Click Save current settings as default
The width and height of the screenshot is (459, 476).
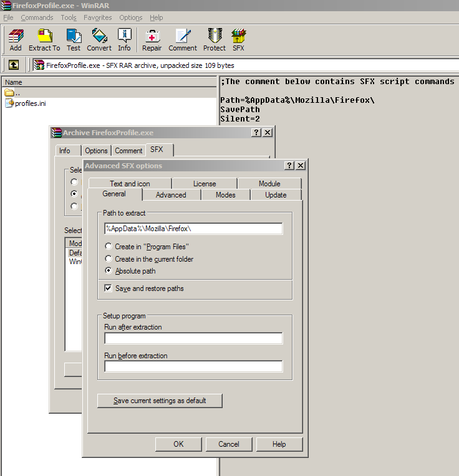160,401
